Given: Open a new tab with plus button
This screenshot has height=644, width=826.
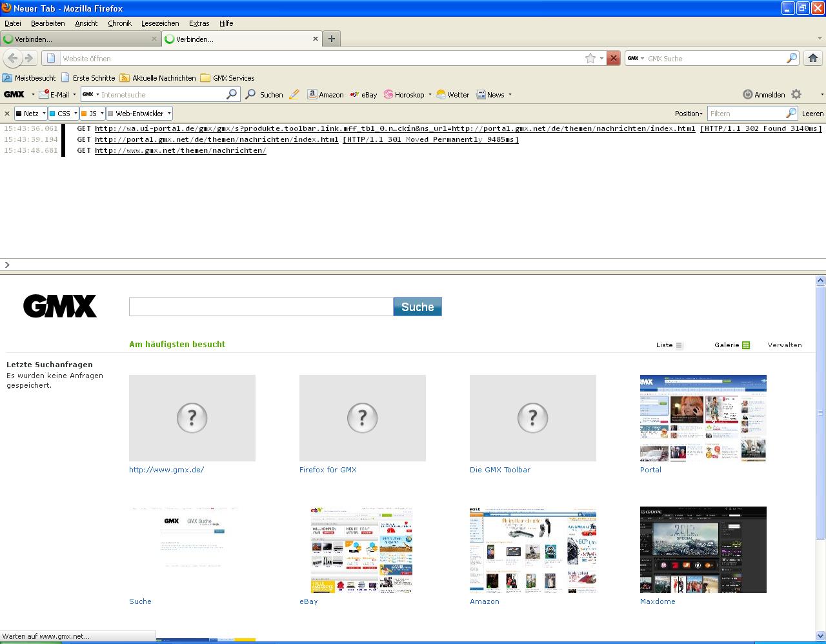Looking at the screenshot, I should pyautogui.click(x=332, y=39).
